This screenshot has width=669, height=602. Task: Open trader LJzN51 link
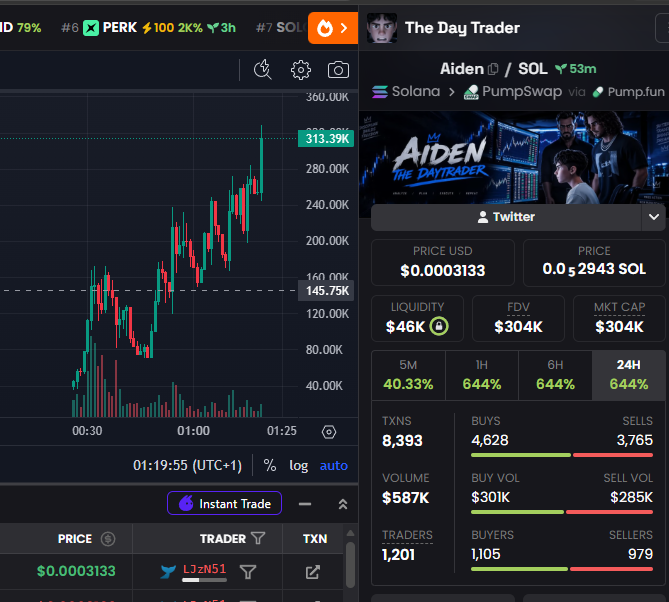click(x=204, y=569)
